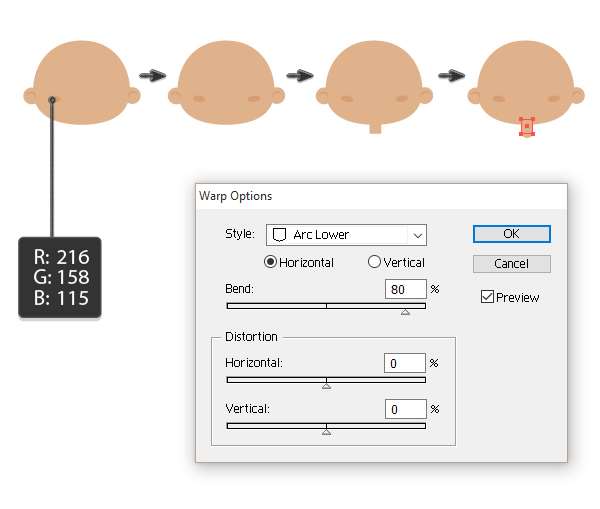Screen dimensions: 600x509
Task: Click the selected chin shape with red bounding box
Action: click(x=527, y=126)
